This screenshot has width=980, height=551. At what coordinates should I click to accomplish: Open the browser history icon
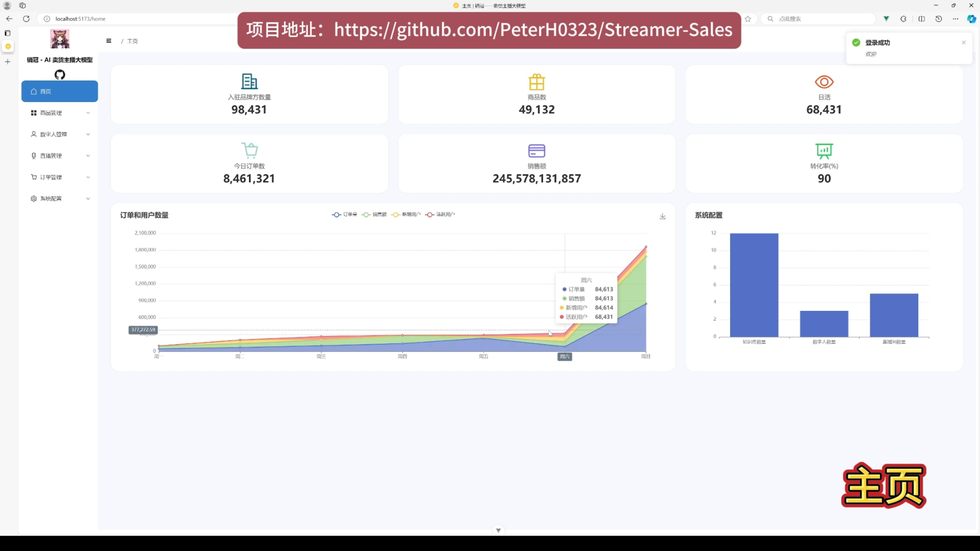pos(939,19)
